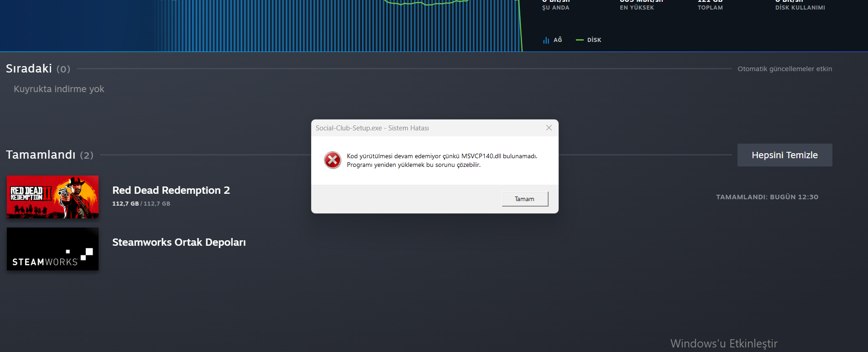
Task: Close the Social-Club-Setup.exe error dialog
Action: [x=549, y=128]
